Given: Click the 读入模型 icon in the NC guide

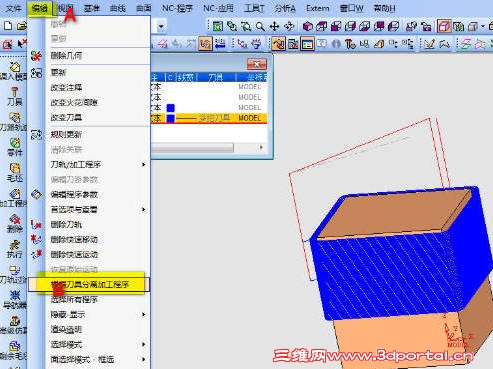Looking at the screenshot, I should [x=14, y=71].
